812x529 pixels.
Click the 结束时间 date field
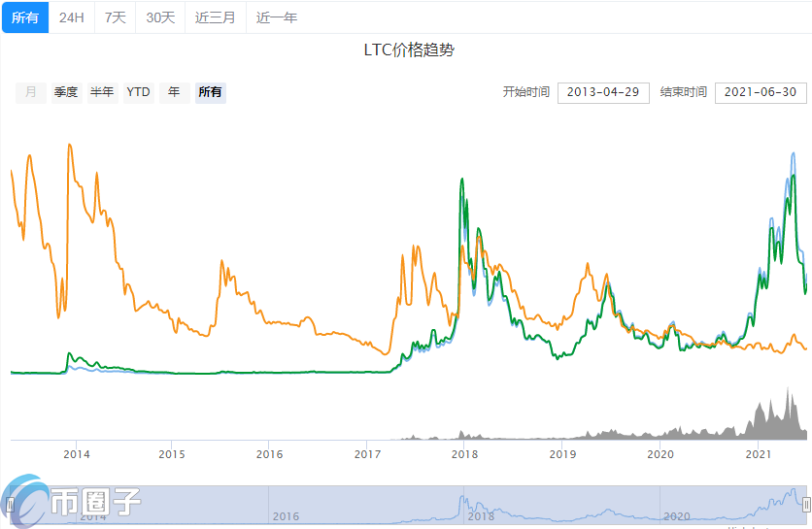pos(761,92)
